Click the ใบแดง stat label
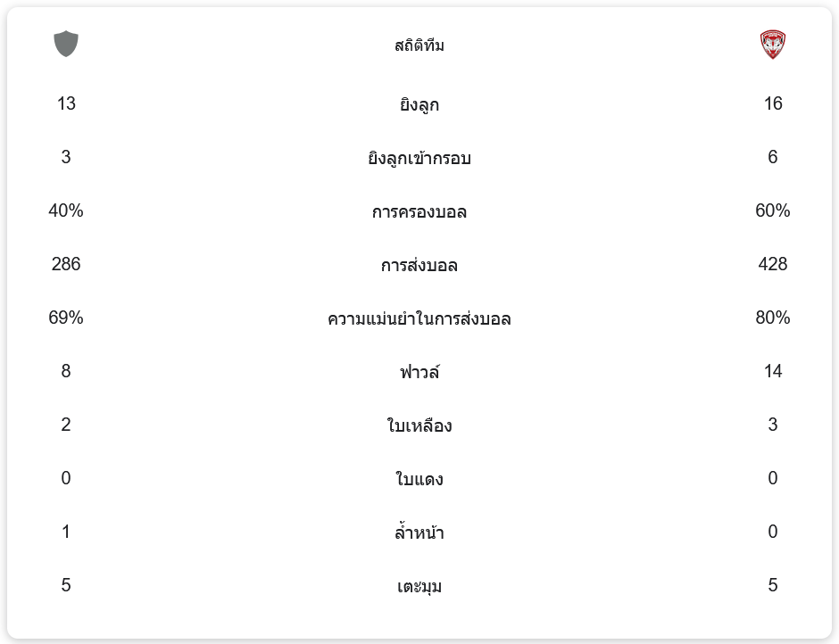 point(419,480)
